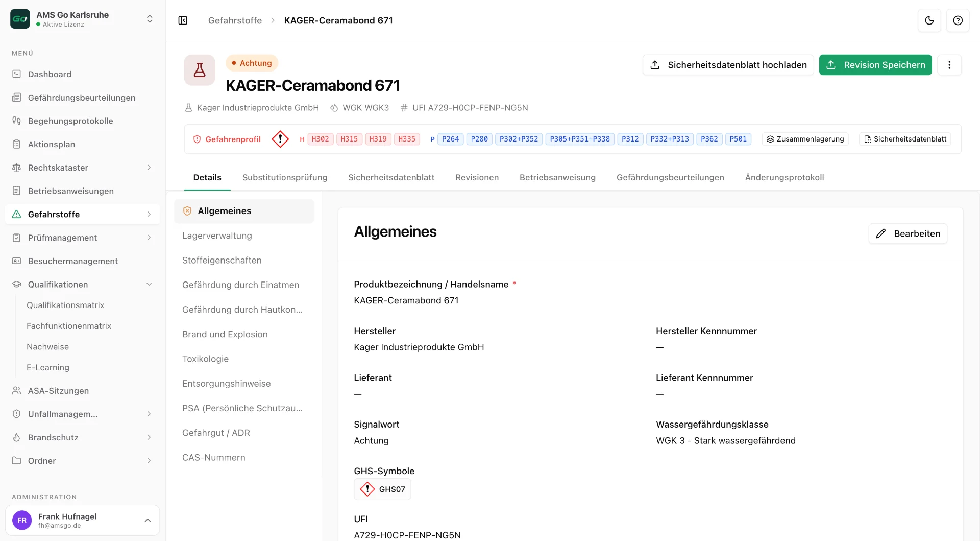The height and width of the screenshot is (541, 980).
Task: Click the pencil Bearbeiten button
Action: point(908,233)
